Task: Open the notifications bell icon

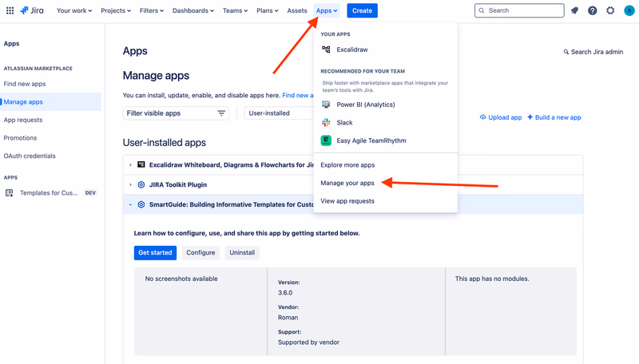Action: click(x=574, y=10)
